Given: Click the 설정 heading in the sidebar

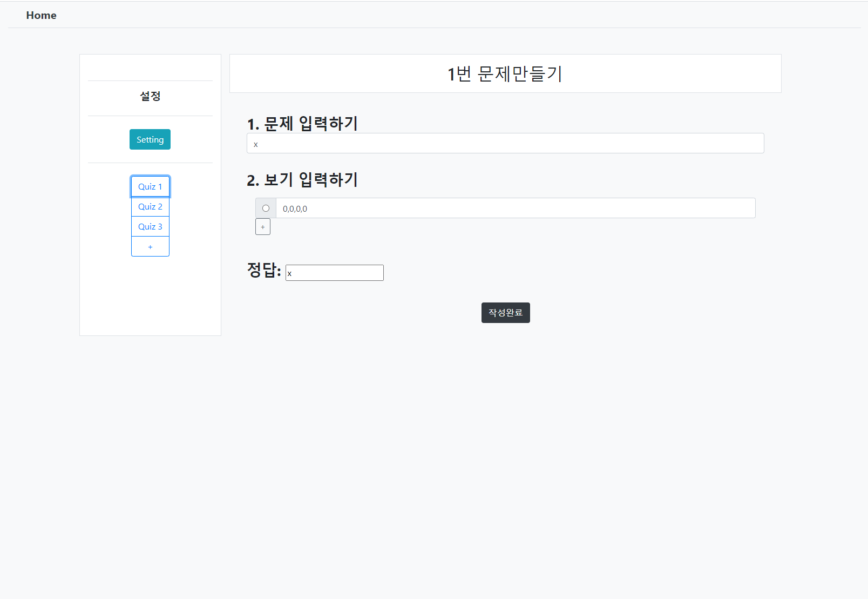Looking at the screenshot, I should [x=150, y=96].
